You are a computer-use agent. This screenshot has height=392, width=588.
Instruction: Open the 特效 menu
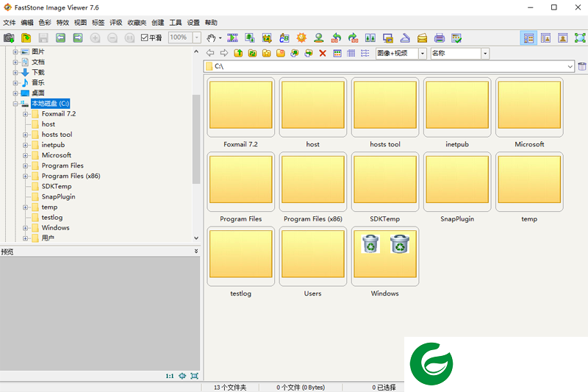point(62,23)
